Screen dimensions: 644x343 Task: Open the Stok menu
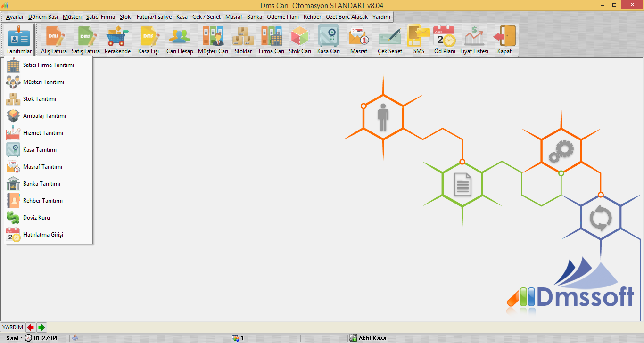click(x=125, y=16)
